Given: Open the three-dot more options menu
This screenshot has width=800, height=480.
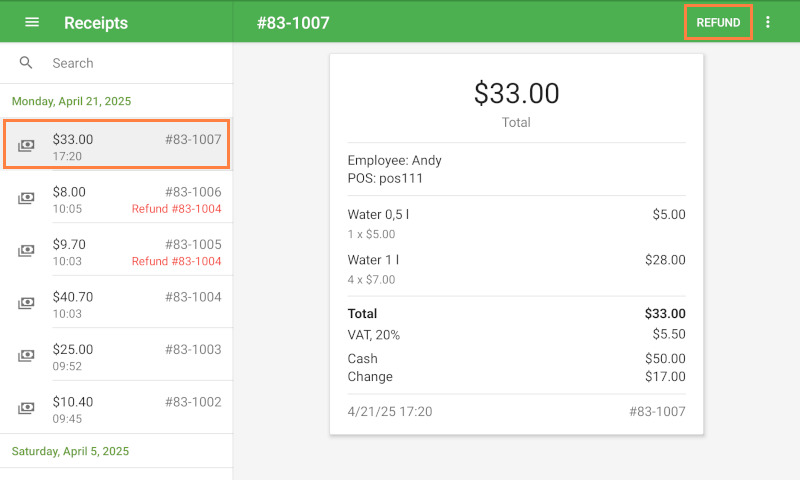Looking at the screenshot, I should coord(768,22).
